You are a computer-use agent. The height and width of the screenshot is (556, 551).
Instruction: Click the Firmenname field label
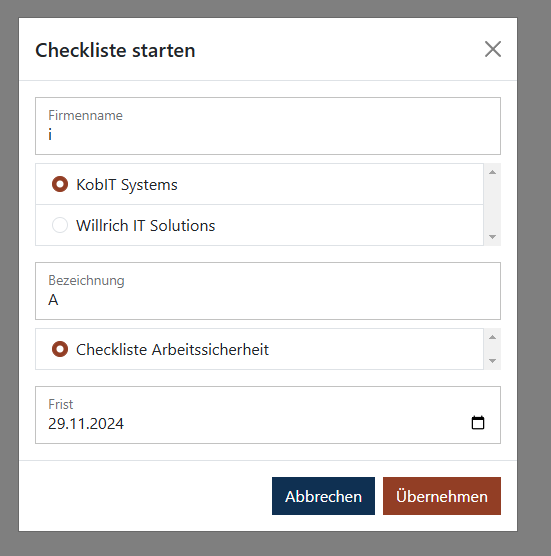coord(85,115)
